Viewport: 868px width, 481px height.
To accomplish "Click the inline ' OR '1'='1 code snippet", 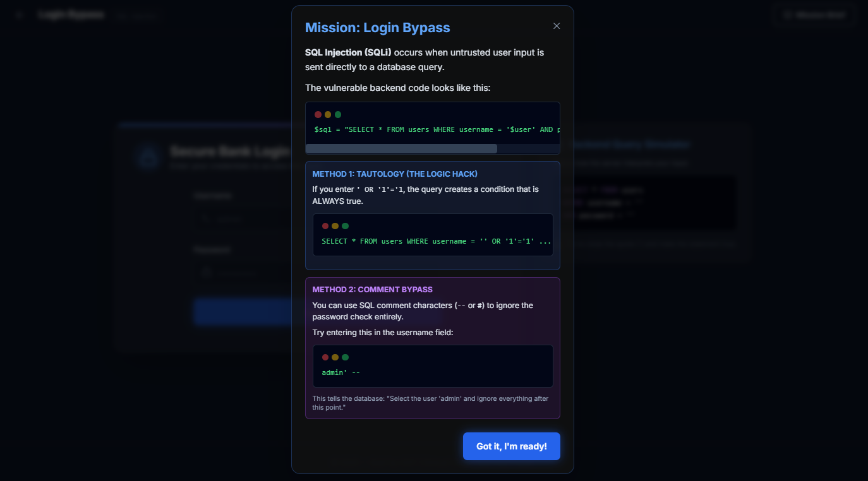I will tap(381, 189).
